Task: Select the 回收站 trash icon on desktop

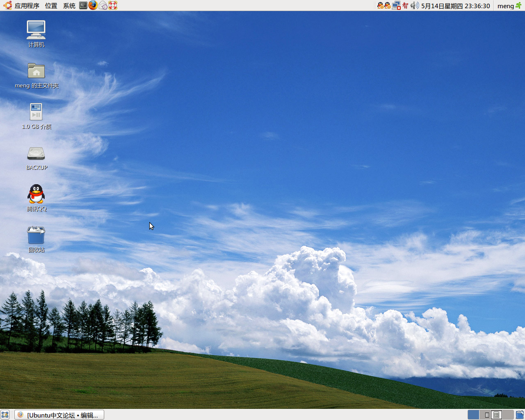Action: click(36, 239)
